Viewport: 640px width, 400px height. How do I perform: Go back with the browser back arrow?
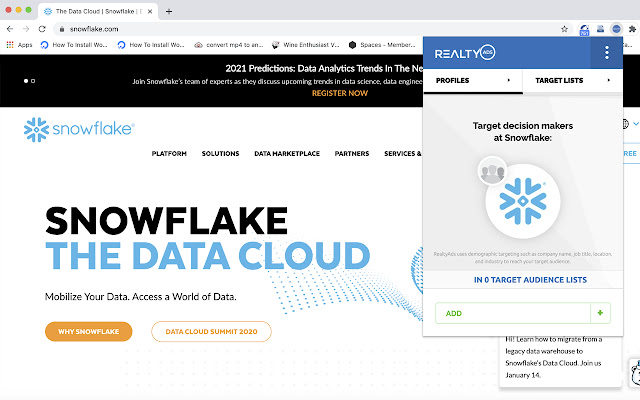[x=10, y=29]
